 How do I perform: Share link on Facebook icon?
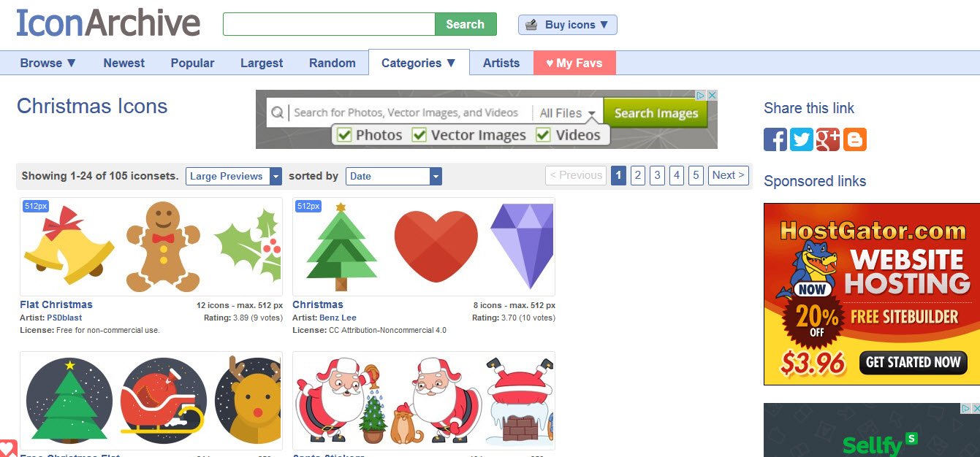(x=775, y=139)
